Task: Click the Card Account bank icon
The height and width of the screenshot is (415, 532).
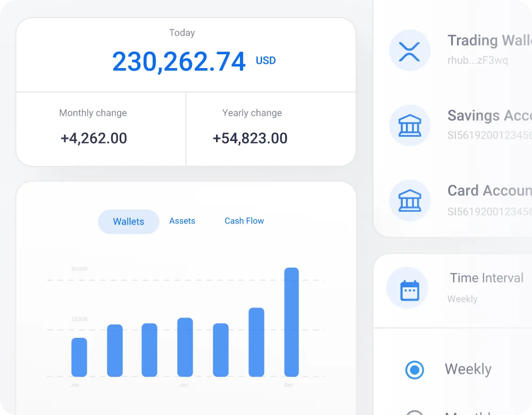Action: point(409,201)
